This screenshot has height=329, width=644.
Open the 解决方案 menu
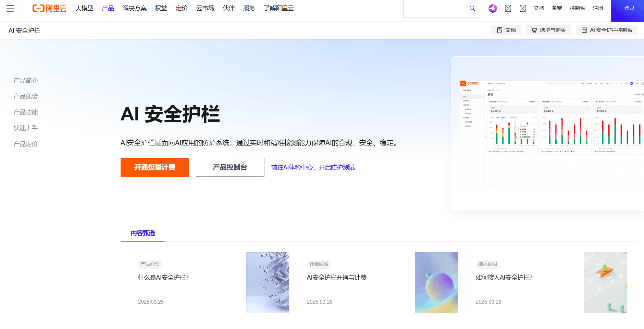[134, 8]
